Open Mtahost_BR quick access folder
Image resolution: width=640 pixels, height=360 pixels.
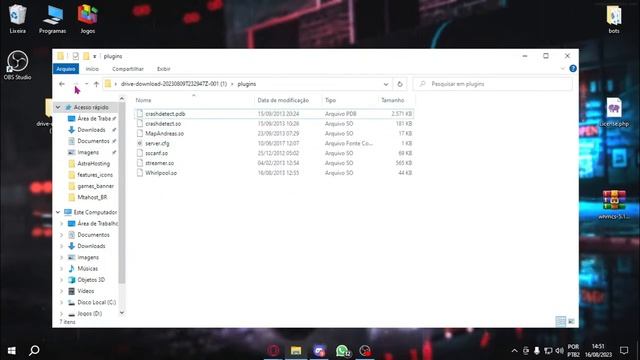pos(92,197)
